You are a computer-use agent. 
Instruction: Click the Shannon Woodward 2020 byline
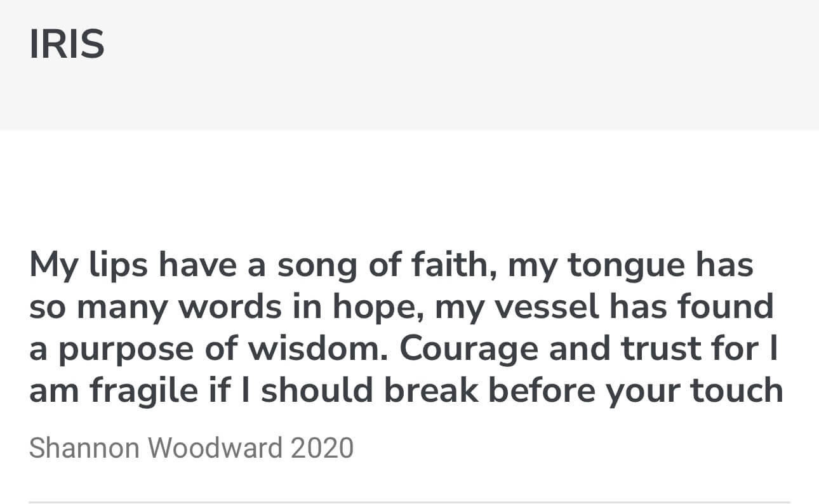pyautogui.click(x=191, y=448)
